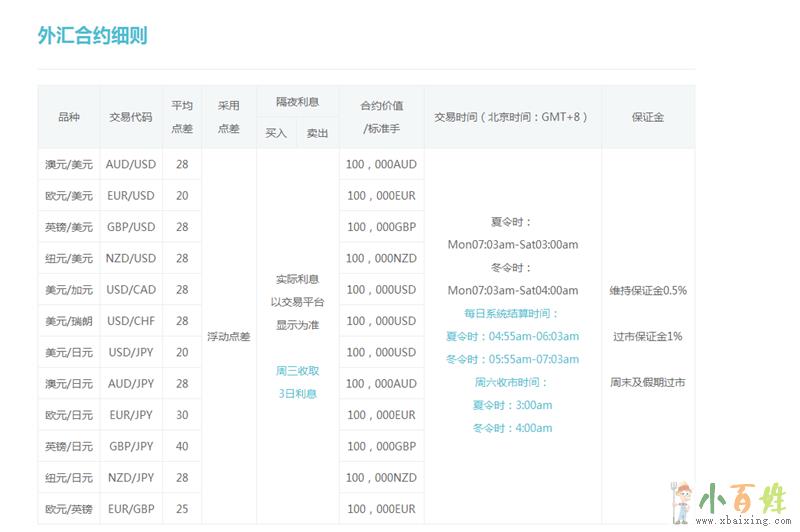This screenshot has width=800, height=532.
Task: Click the 隔夜利息 column header
Action: tap(297, 102)
